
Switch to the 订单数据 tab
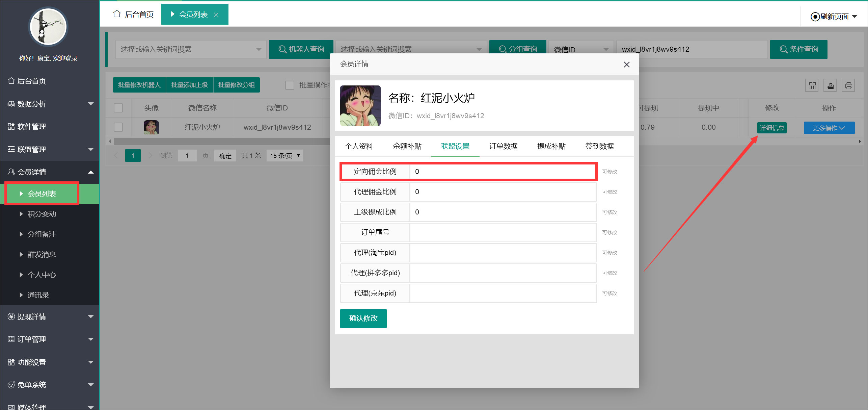[x=503, y=146]
